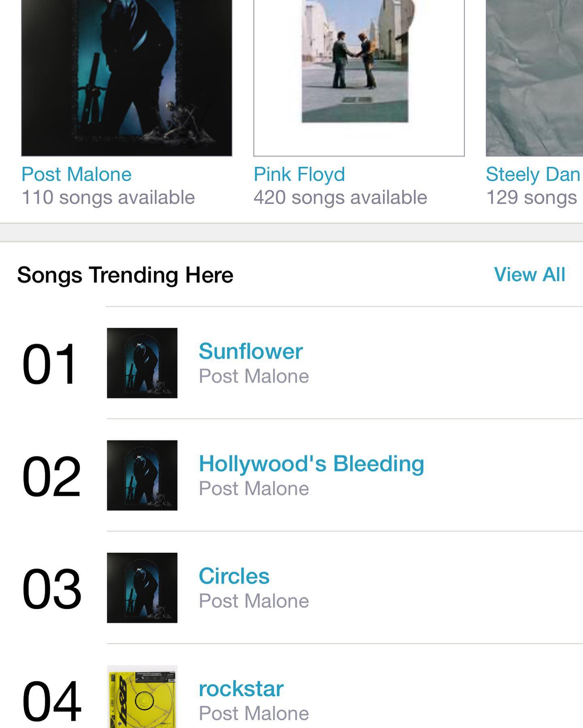Tap the Steely Dan artist name link

(x=533, y=174)
